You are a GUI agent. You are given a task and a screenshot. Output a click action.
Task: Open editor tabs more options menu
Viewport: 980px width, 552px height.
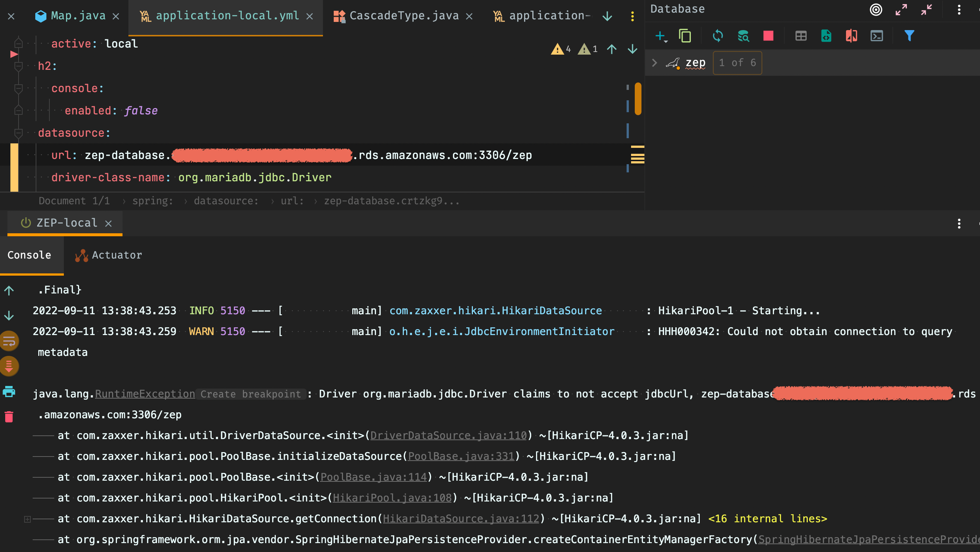click(632, 16)
